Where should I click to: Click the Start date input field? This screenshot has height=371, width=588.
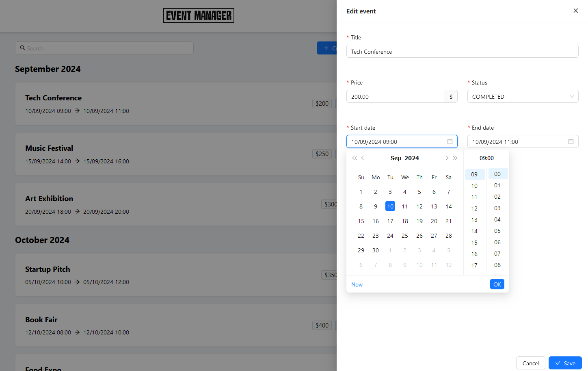click(402, 141)
